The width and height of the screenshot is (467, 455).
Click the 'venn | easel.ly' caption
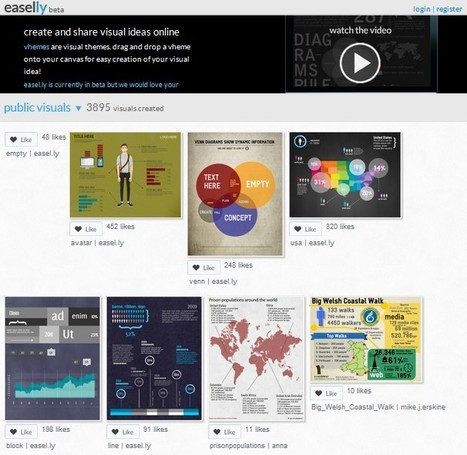pyautogui.click(x=213, y=282)
